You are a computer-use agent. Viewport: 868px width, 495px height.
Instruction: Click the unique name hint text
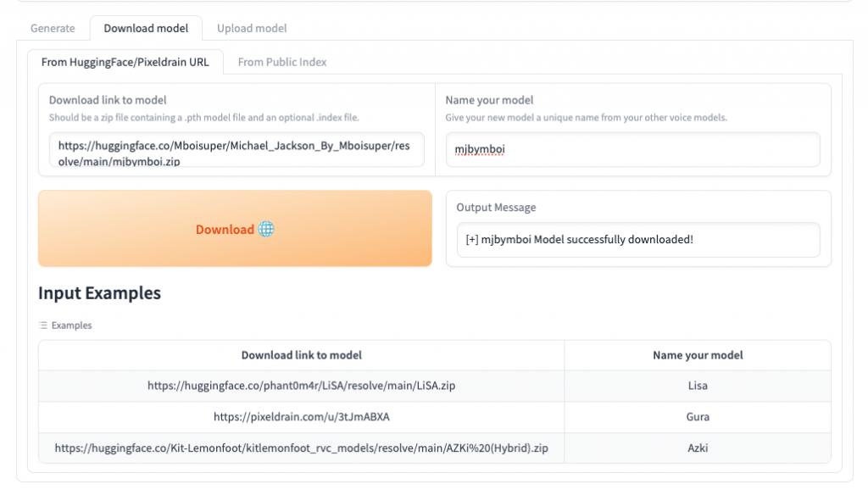(587, 117)
